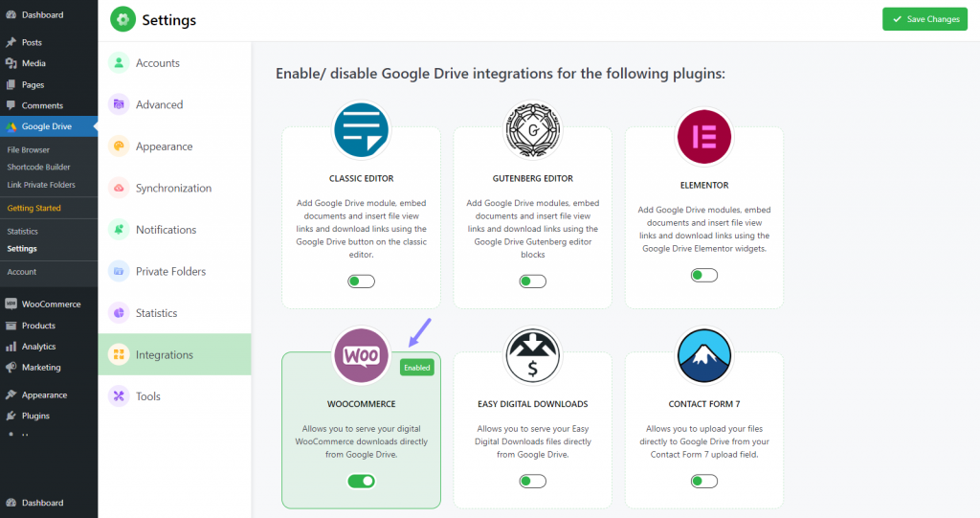The height and width of the screenshot is (518, 980).
Task: Click the Easy Digital Downloads icon
Action: click(532, 355)
